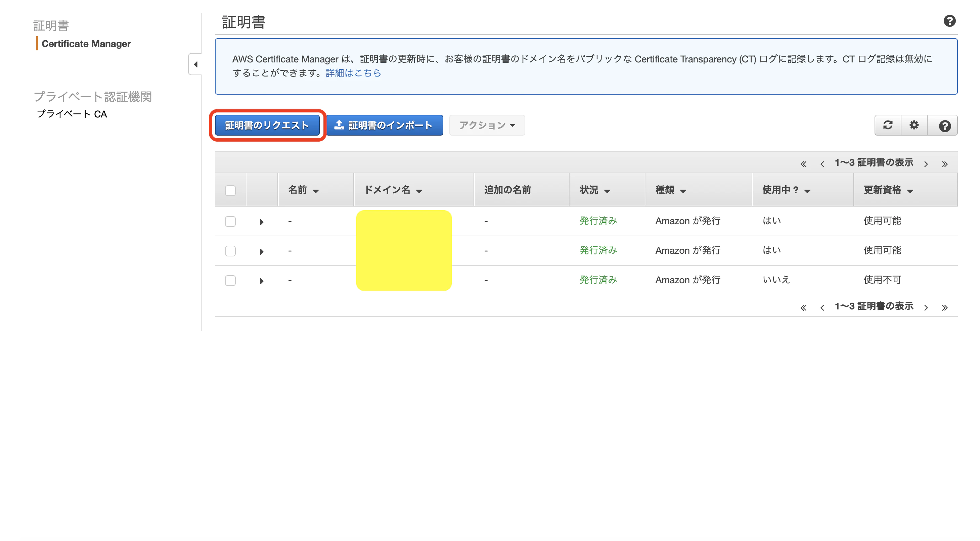Expand details of the 使用不可 certificate row

click(x=261, y=281)
